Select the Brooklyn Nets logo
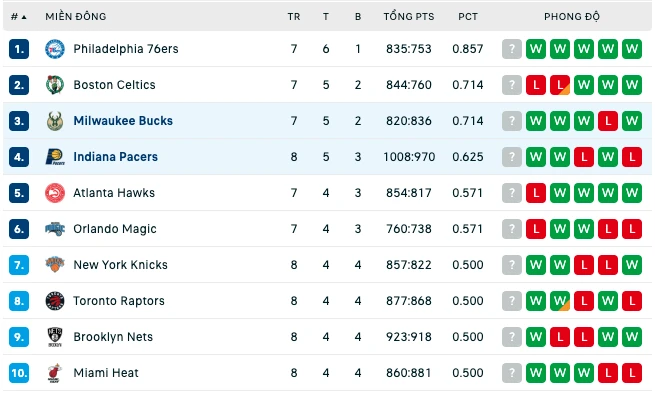The width and height of the screenshot is (655, 394). 55,337
